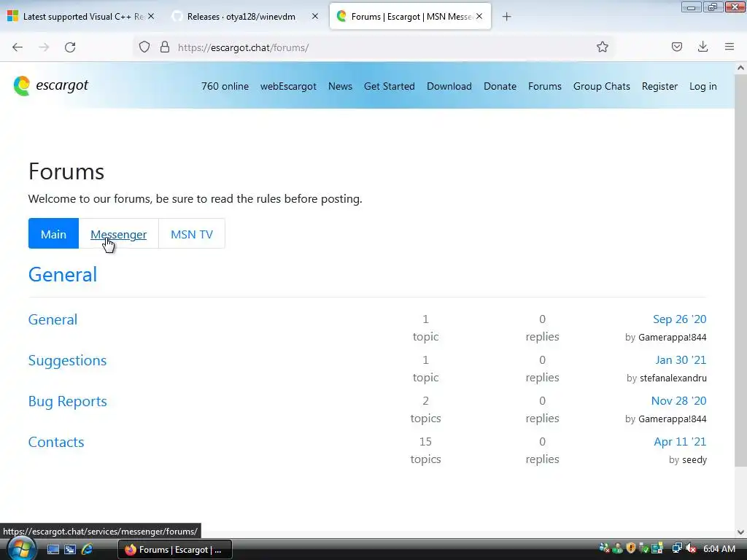Click the forward navigation arrow
747x560 pixels.
pyautogui.click(x=44, y=47)
